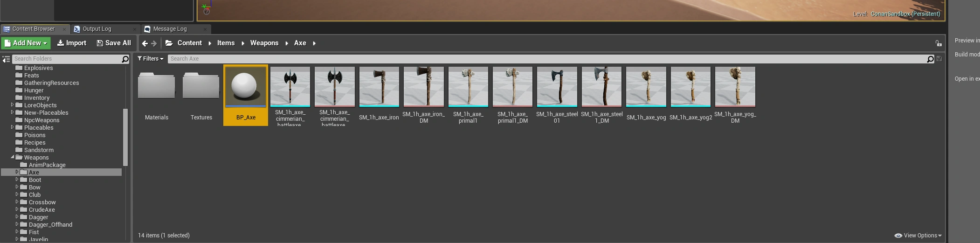Image resolution: width=980 pixels, height=243 pixels.
Task: Expand the New-Placeables folder
Action: 12,112
